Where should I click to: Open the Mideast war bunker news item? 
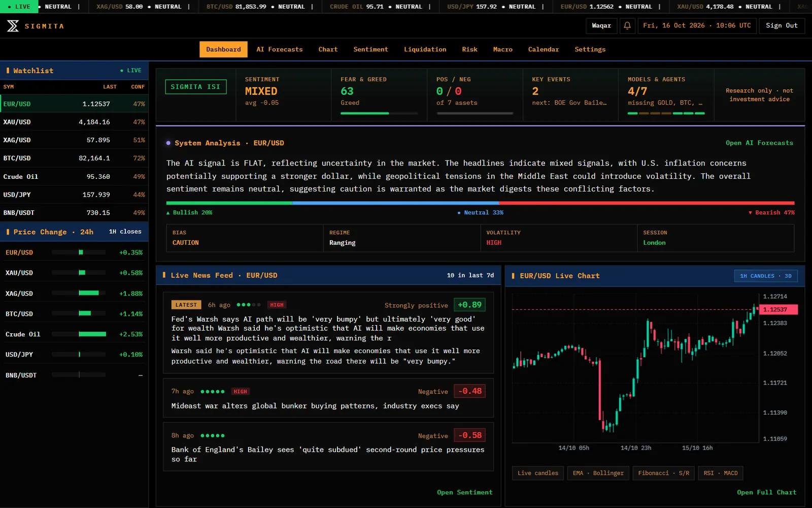tap(328, 398)
